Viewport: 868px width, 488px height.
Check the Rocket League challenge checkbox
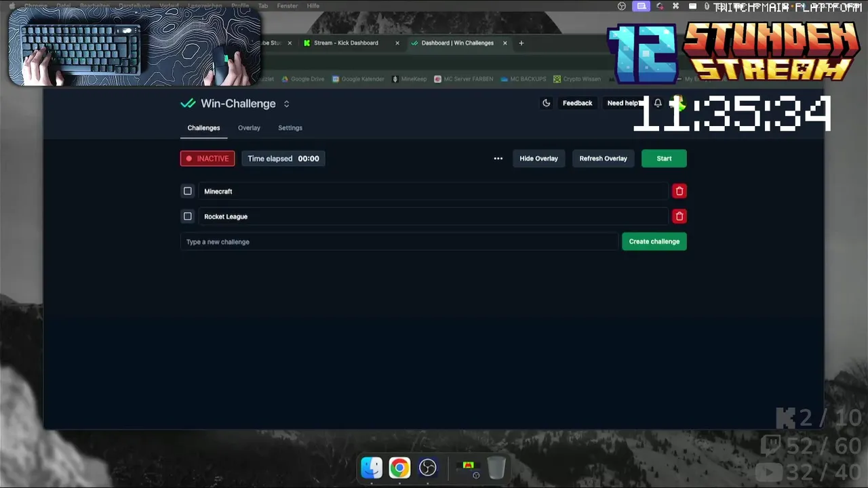click(x=188, y=216)
